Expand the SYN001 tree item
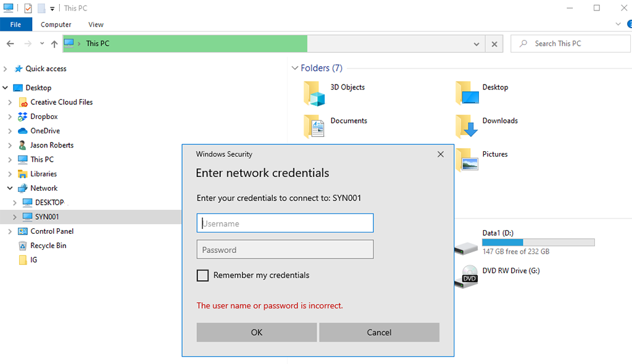 (14, 217)
